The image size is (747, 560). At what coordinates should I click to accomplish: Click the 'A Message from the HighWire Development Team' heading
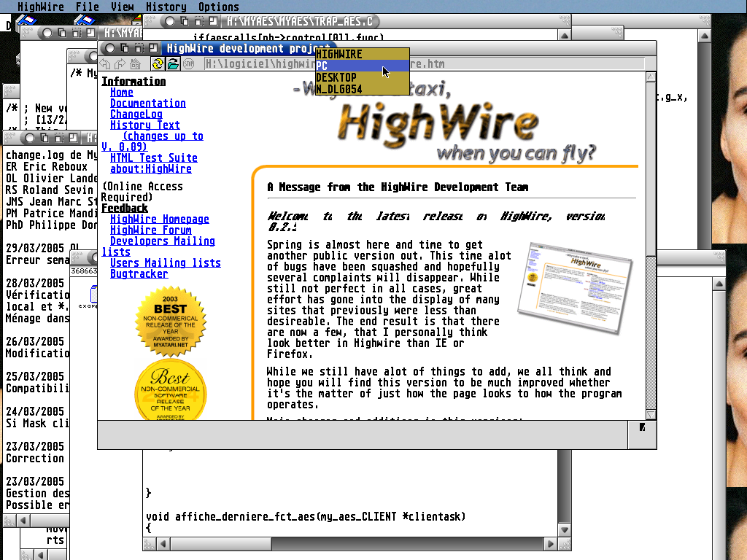click(398, 187)
